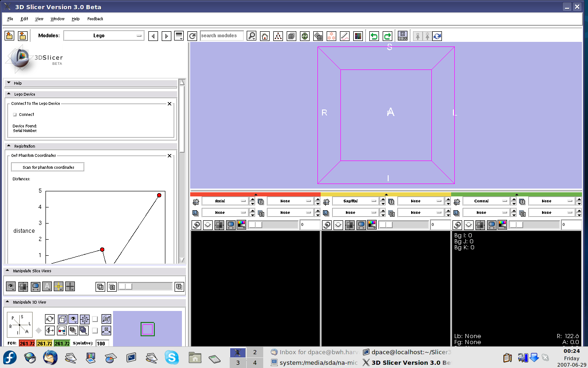Screen dimensions: 588x368
Task: Click the search modules input field
Action: point(221,36)
